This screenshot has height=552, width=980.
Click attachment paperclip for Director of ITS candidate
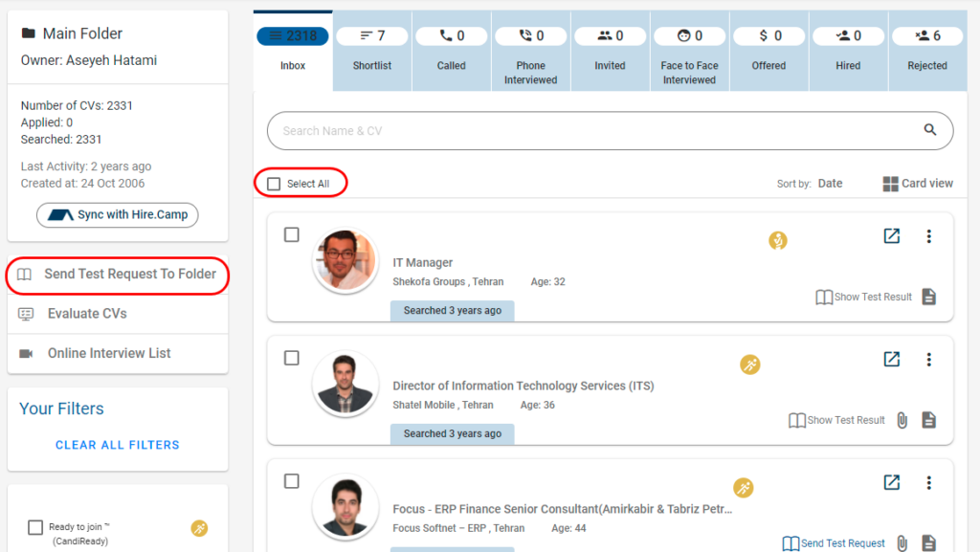902,420
